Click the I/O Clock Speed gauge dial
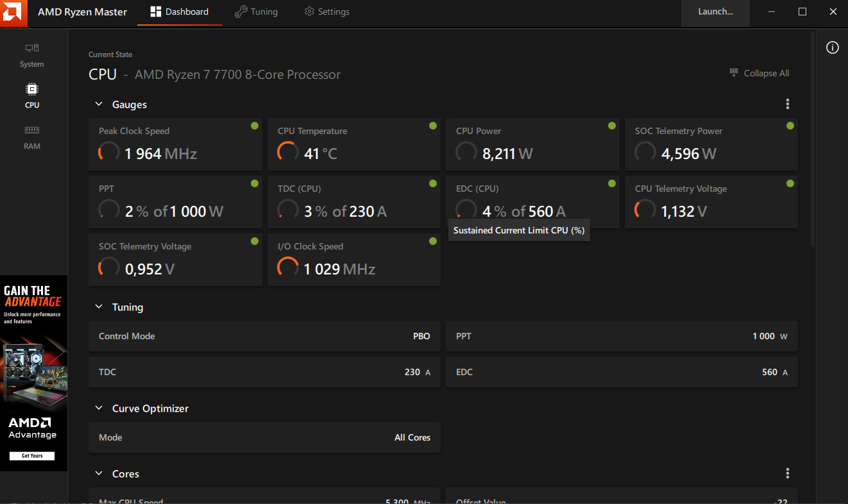848x504 pixels. [x=287, y=268]
